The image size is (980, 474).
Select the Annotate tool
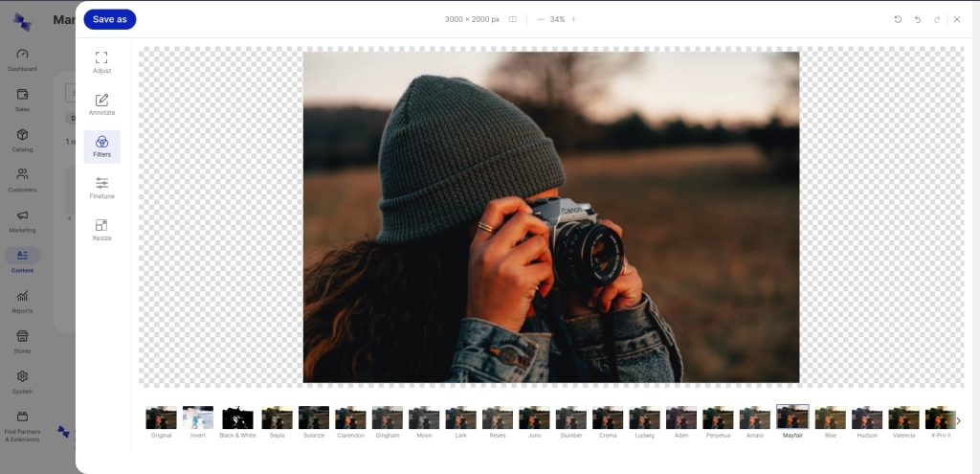(x=101, y=104)
